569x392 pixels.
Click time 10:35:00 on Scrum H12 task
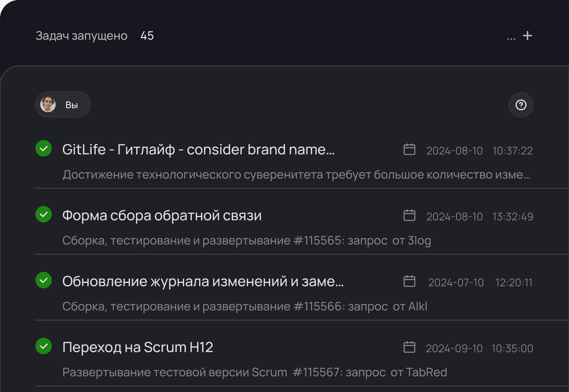pyautogui.click(x=512, y=348)
